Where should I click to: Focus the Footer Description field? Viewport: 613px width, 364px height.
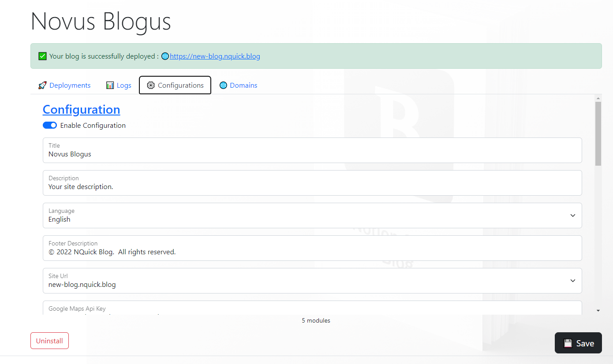[312, 252]
